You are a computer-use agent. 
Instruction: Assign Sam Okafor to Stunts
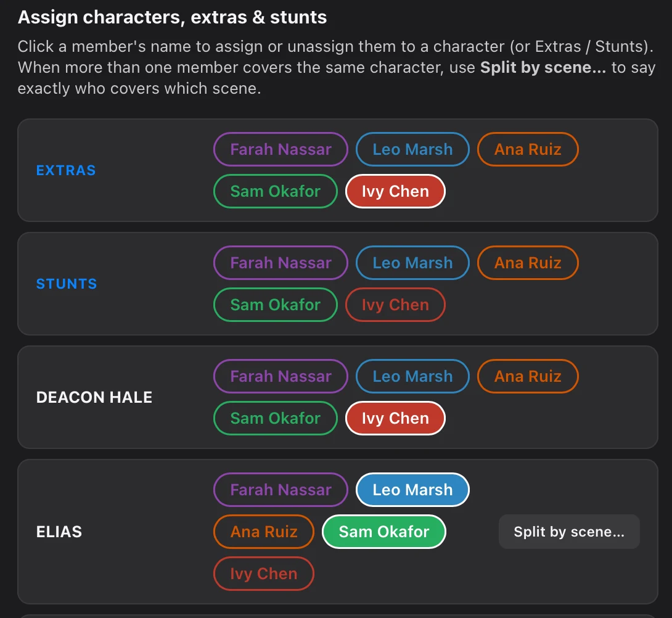tap(275, 305)
